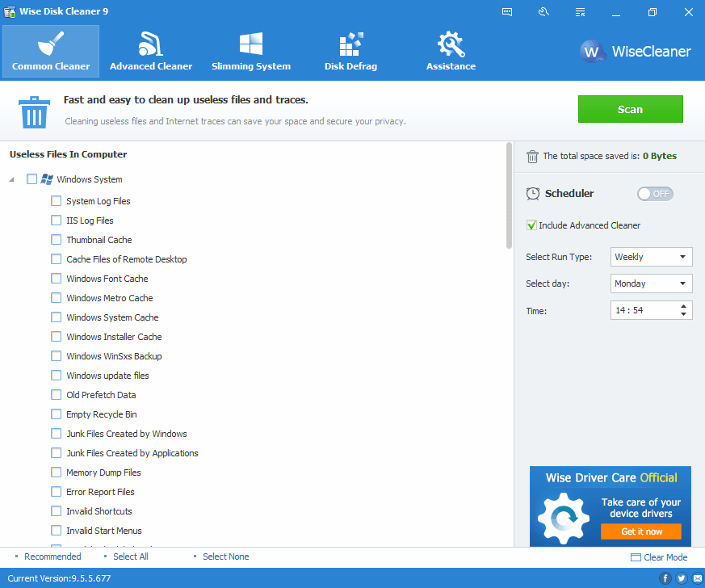Viewport: 705px width, 588px height.
Task: Click the feedback message icon in title bar
Action: pos(507,12)
